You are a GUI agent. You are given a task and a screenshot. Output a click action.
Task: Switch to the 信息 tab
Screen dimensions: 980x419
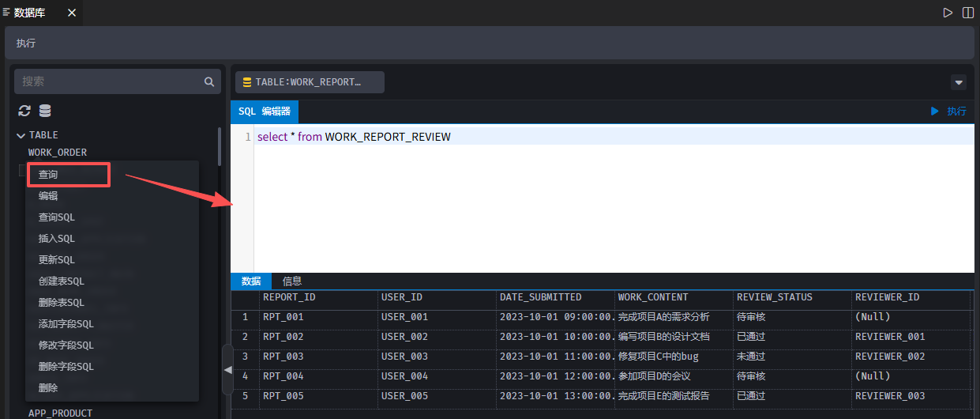tap(292, 281)
